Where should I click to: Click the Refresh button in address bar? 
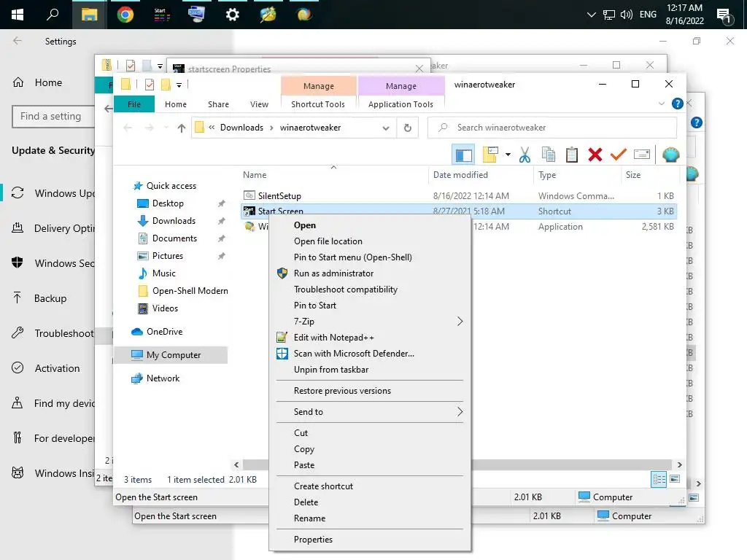pyautogui.click(x=407, y=128)
